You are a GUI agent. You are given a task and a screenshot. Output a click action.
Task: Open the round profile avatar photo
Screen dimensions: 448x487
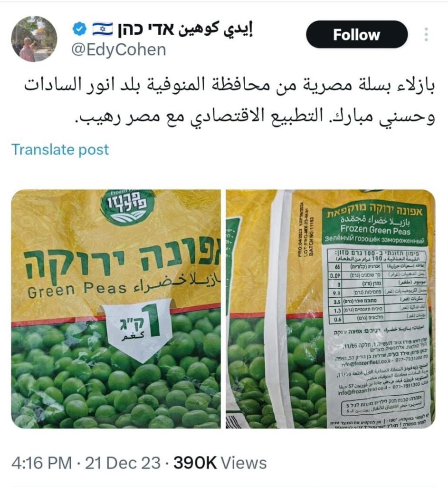click(34, 39)
